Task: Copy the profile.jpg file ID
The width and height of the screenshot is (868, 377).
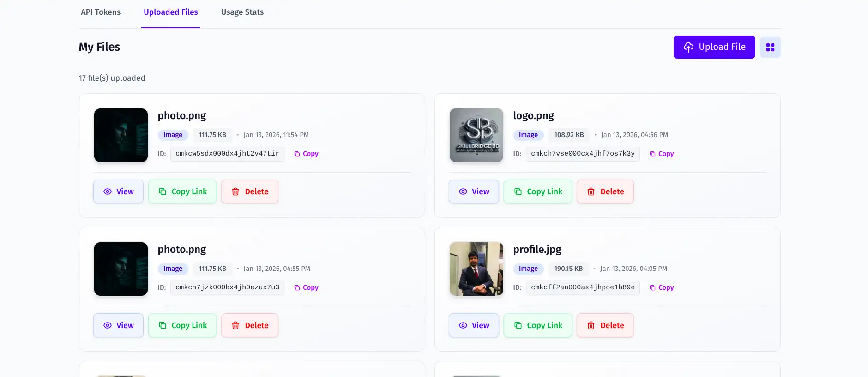Action: click(x=662, y=287)
